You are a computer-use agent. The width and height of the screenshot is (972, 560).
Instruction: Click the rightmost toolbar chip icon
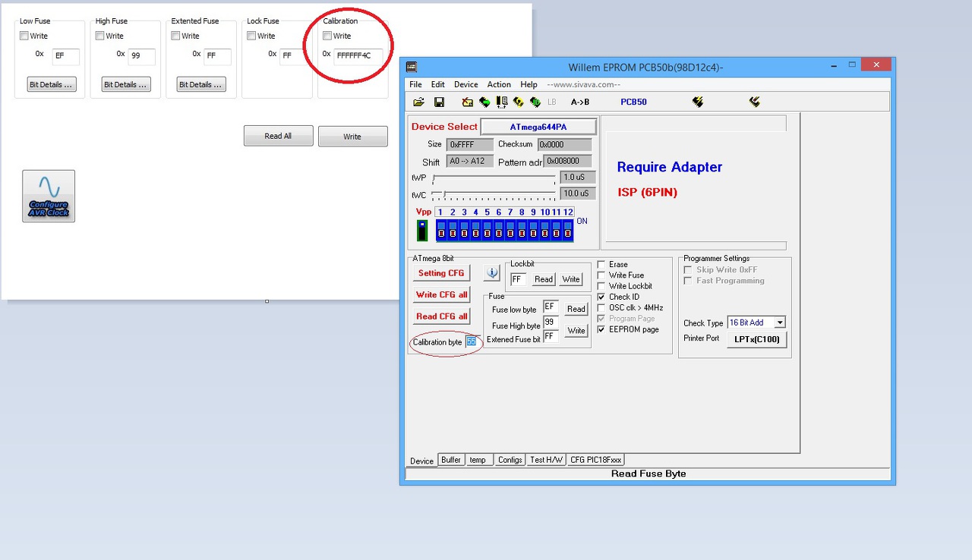coord(754,102)
